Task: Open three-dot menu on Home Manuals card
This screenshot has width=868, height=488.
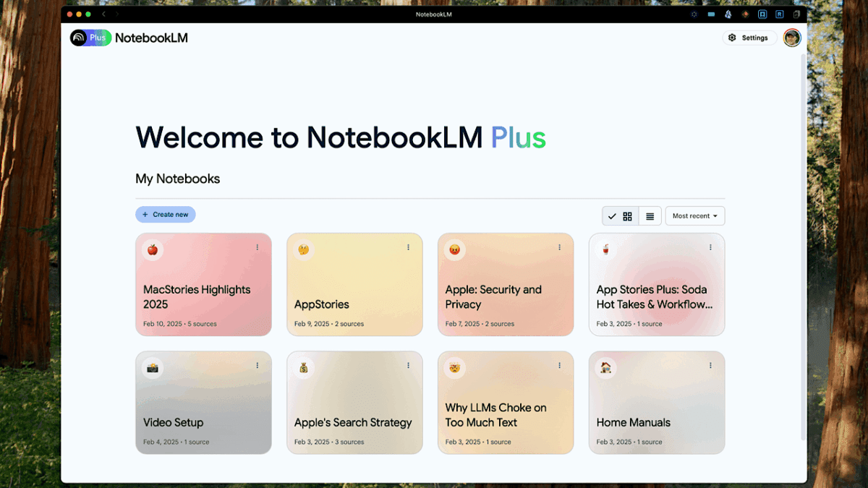Action: coord(710,366)
